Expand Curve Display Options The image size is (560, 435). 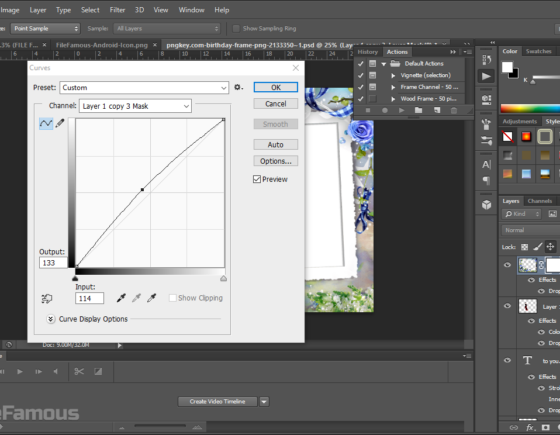point(51,319)
